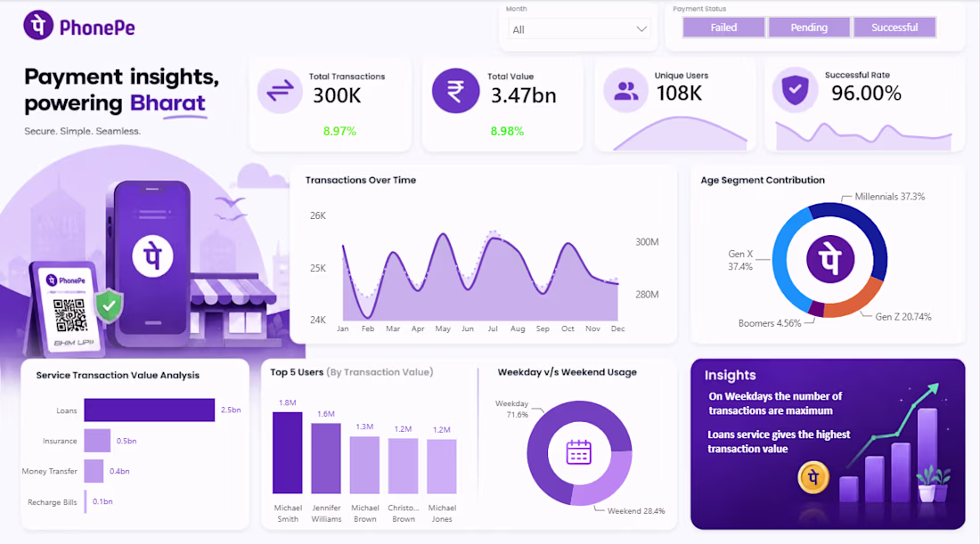This screenshot has width=980, height=544.
Task: Click the Jul label on the time axis
Action: (x=493, y=329)
